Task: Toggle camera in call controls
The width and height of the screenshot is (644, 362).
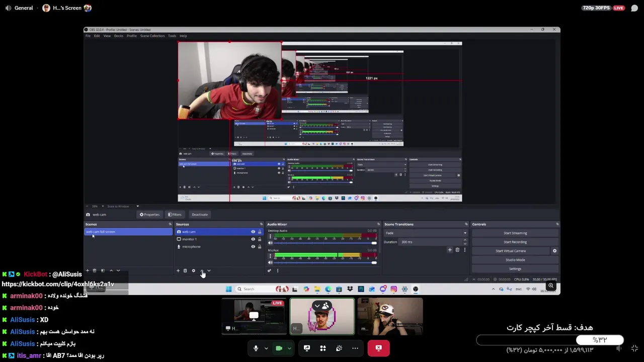Action: [279, 348]
